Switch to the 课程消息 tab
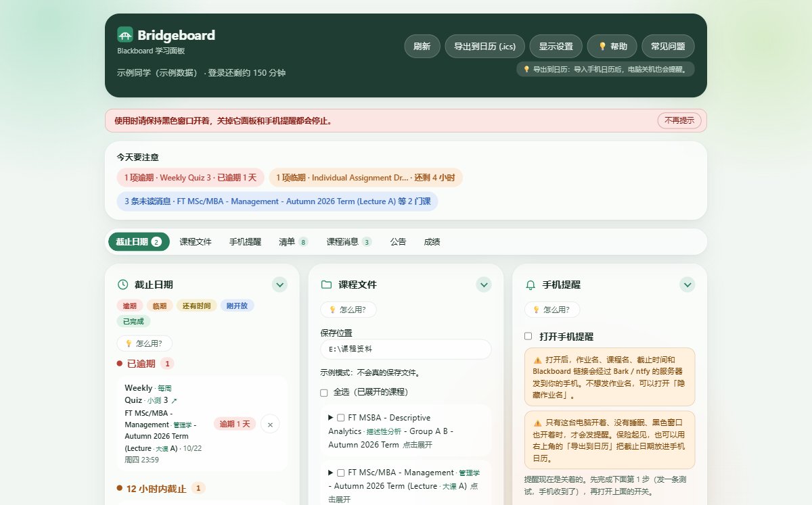Image resolution: width=812 pixels, height=505 pixels. pos(348,241)
